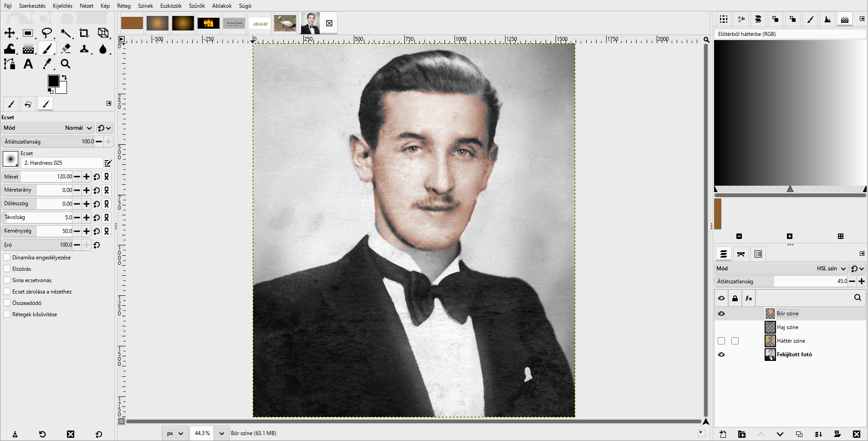Enable Sima ecsetvonás checkbox
The width and height of the screenshot is (868, 441).
tap(7, 280)
